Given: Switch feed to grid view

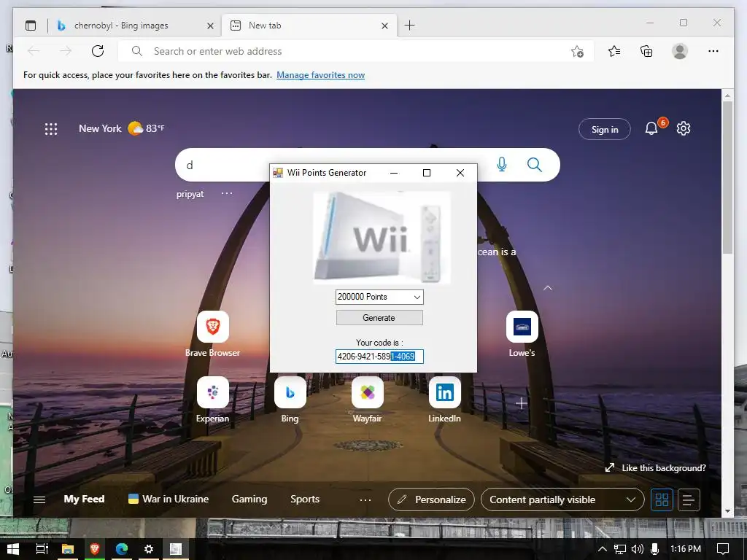Looking at the screenshot, I should click(x=662, y=499).
